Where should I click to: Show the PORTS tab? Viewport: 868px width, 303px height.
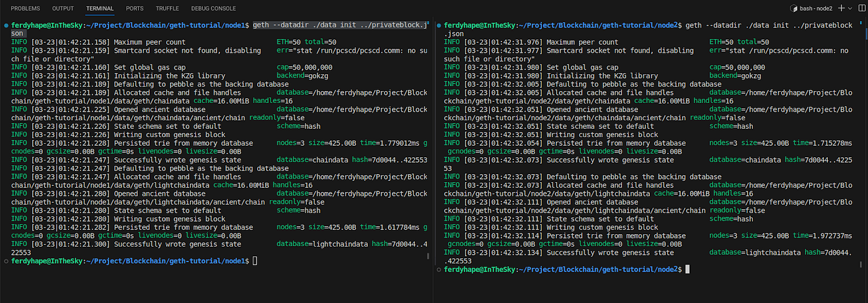pyautogui.click(x=135, y=9)
